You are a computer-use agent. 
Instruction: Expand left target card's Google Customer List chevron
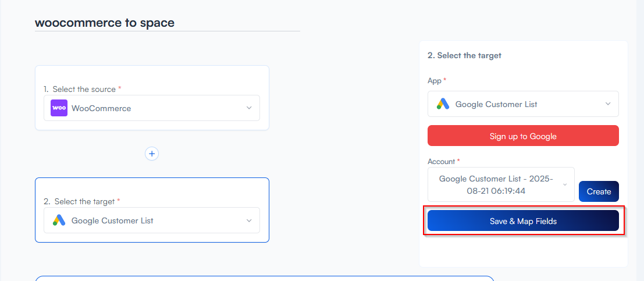[249, 220]
